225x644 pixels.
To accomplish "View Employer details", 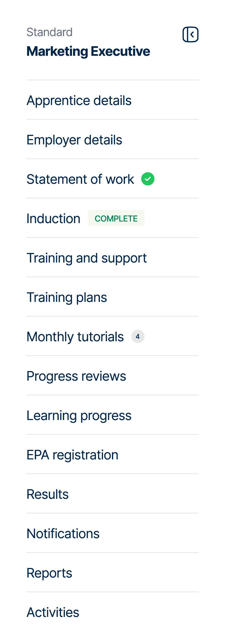I will click(74, 140).
